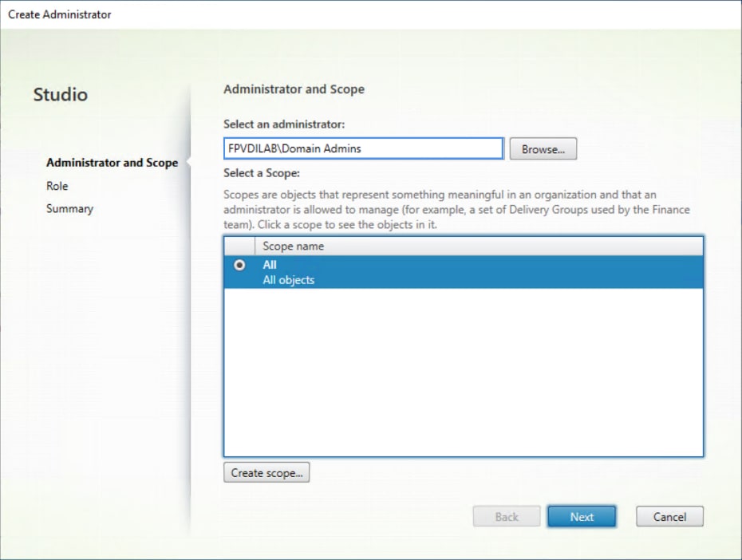Click the Create scope... button
This screenshot has height=560, width=742.
pos(266,472)
